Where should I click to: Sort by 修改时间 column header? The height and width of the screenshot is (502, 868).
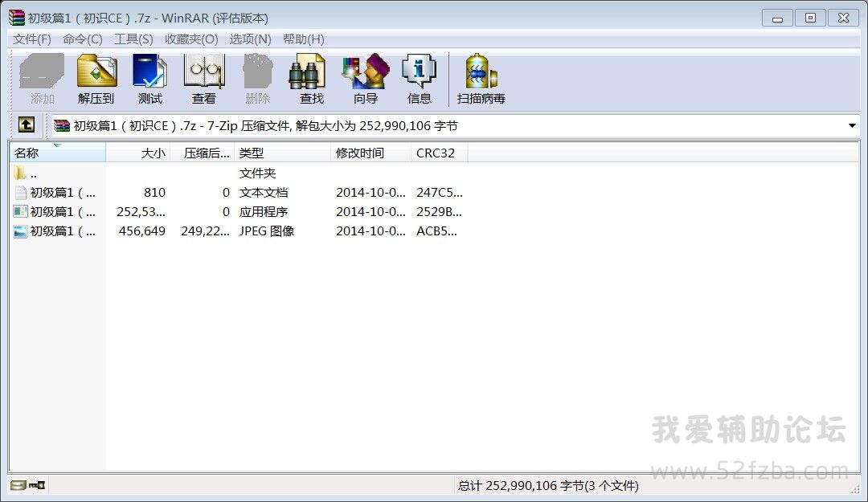click(x=371, y=153)
